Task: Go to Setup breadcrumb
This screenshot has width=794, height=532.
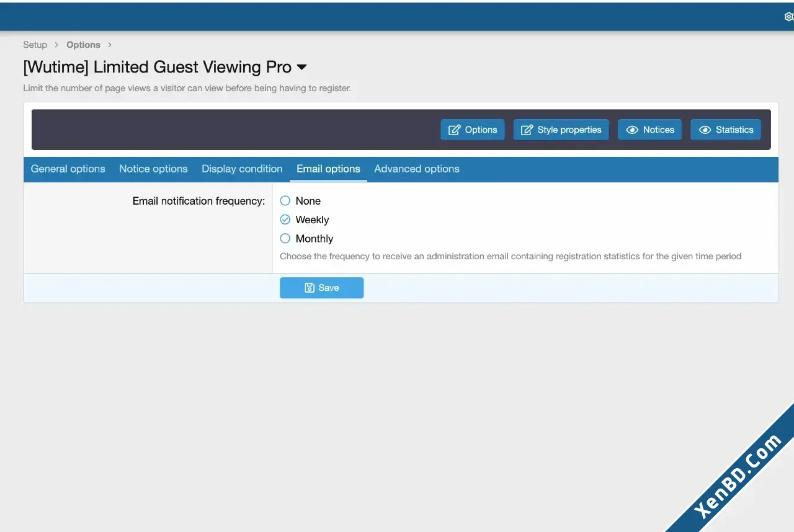Action: click(35, 45)
